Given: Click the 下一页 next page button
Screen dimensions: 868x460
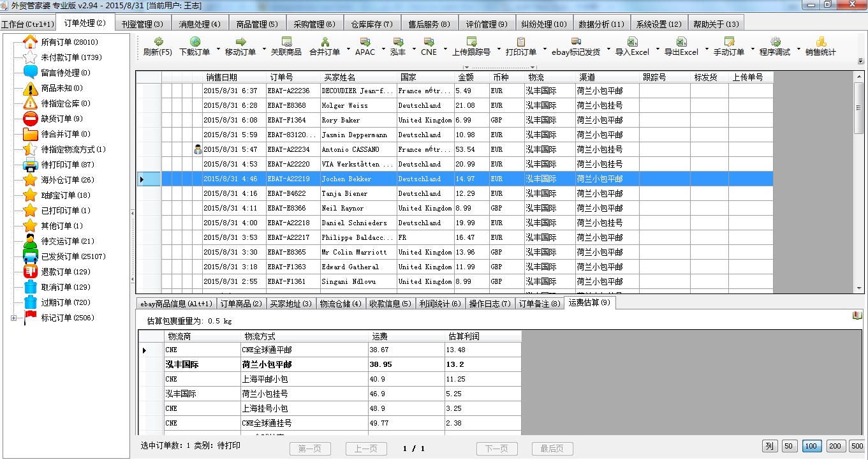Looking at the screenshot, I should [x=497, y=448].
